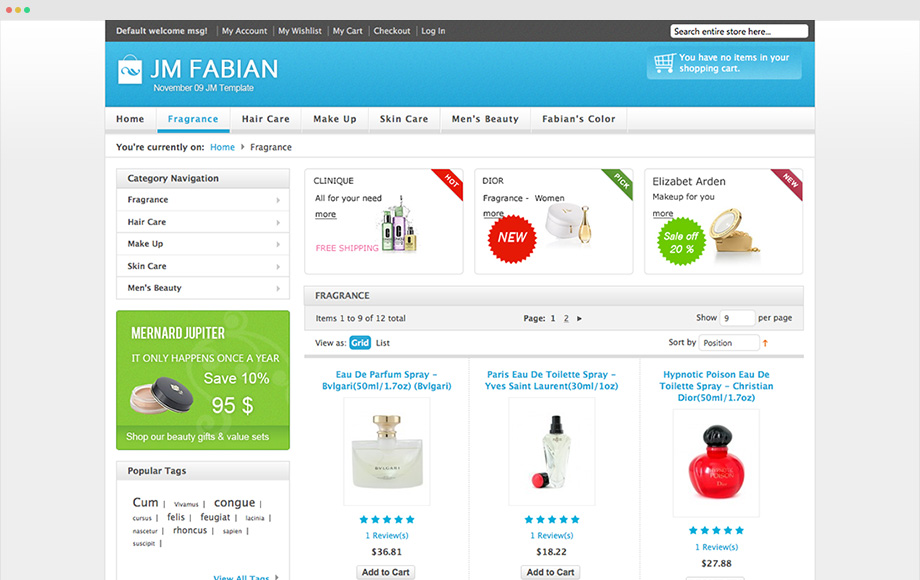Expand Fragrance category arrow in sidebar
920x580 pixels.
coord(278,201)
